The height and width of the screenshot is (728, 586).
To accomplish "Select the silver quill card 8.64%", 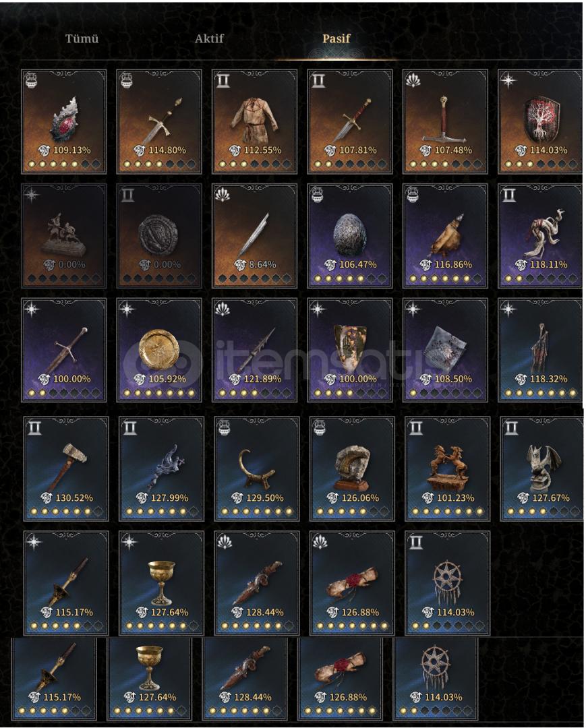I will 254,236.
